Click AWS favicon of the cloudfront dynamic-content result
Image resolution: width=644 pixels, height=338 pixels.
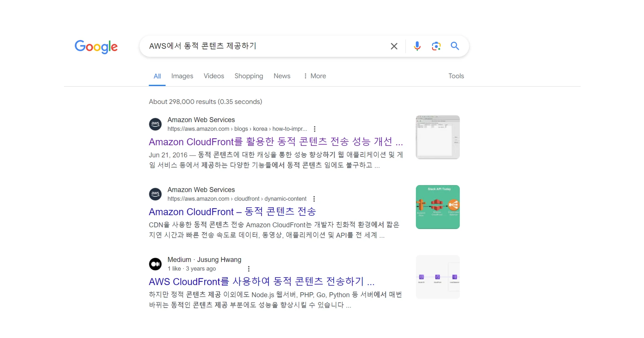(x=155, y=194)
